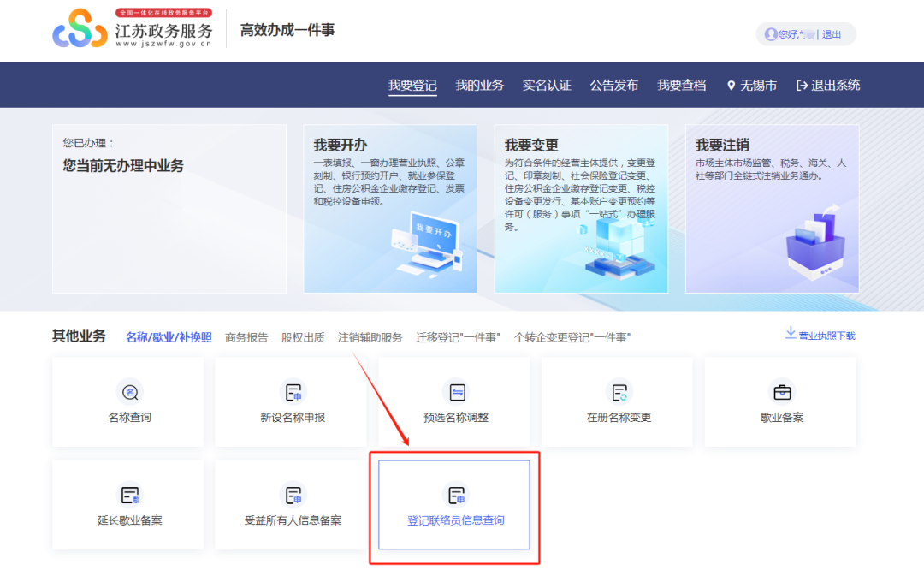Viewport: 924px width, 588px height.
Task: Click the box illustration in 我要注销 card
Action: pos(815,243)
